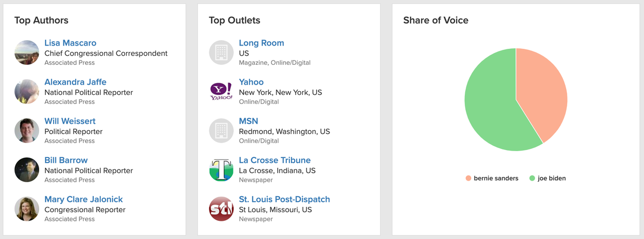Open the Mary Clare Jalonick name link
Screen dimensions: 644x239
tap(84, 199)
